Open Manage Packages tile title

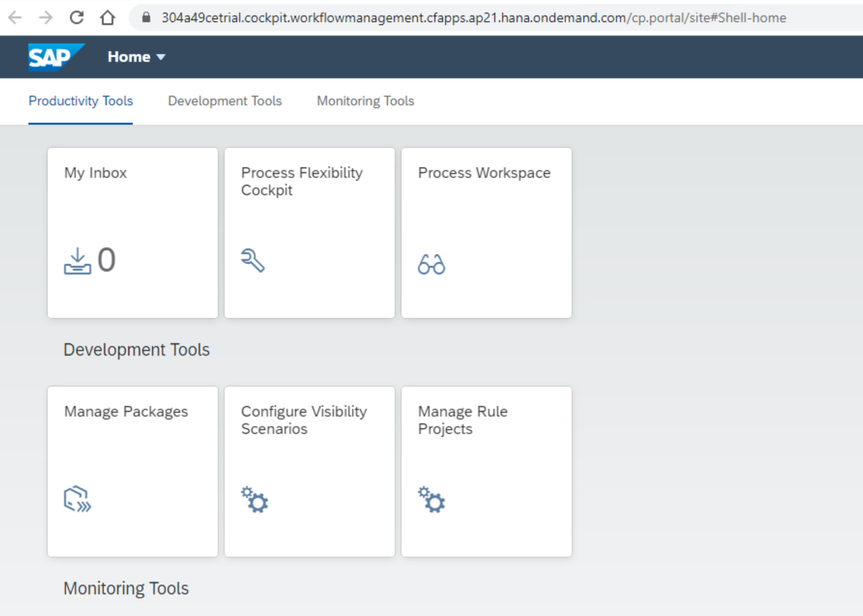[x=126, y=411]
